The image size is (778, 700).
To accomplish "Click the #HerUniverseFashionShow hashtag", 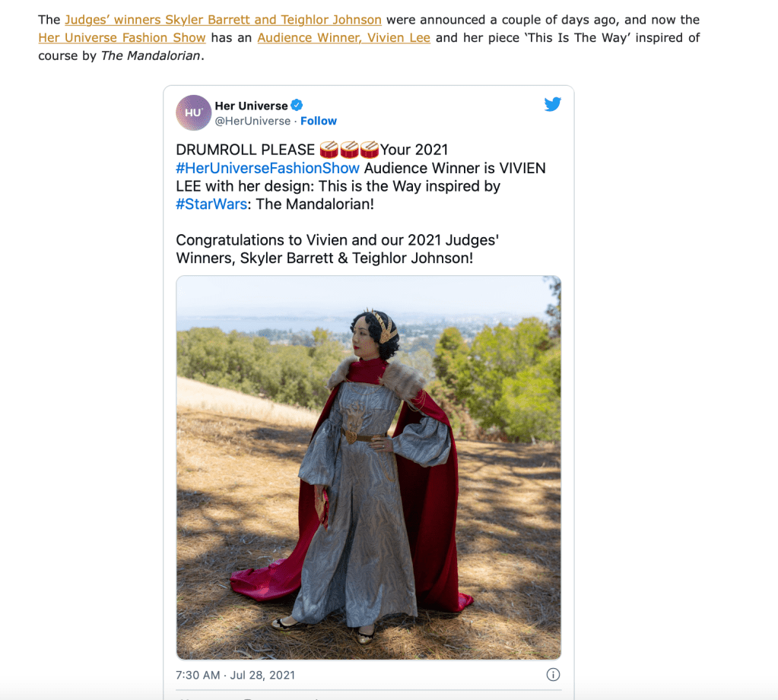I will (268, 168).
